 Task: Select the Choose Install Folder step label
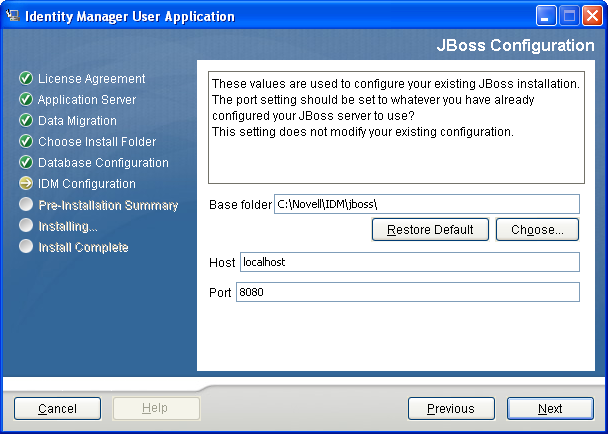pos(97,142)
